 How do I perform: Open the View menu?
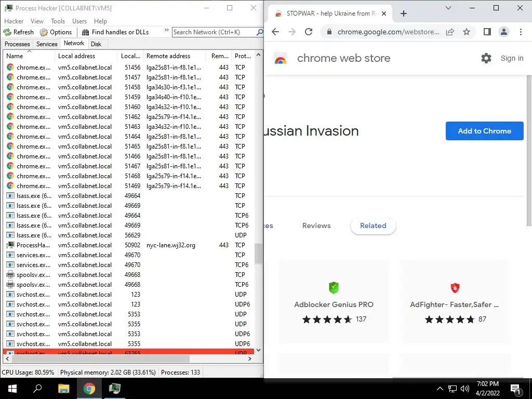[37, 21]
